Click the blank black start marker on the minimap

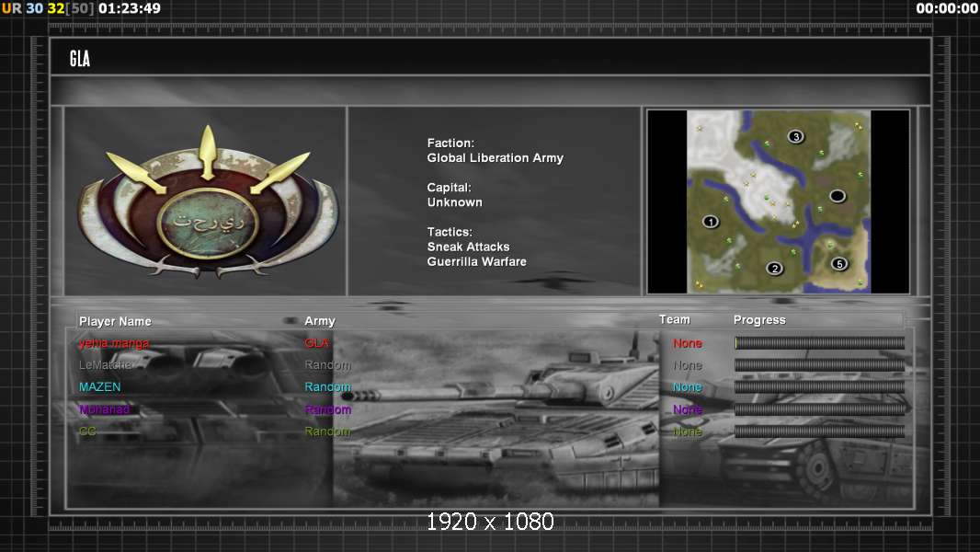[837, 196]
